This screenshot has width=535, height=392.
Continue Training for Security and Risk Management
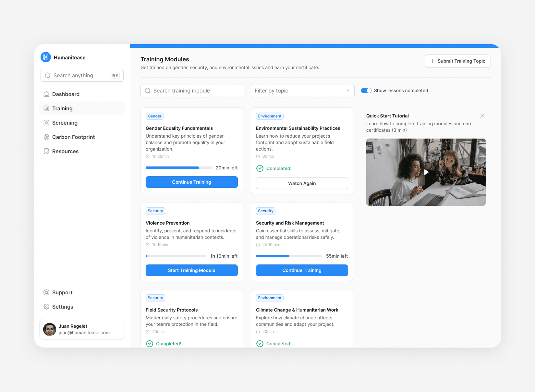pyautogui.click(x=302, y=270)
